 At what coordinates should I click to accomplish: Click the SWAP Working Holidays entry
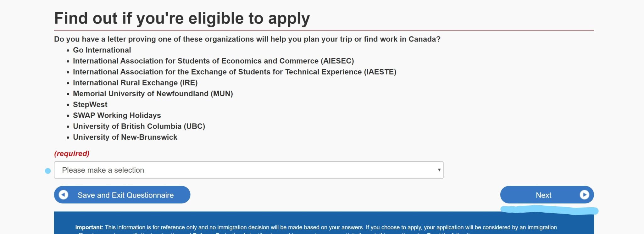117,115
